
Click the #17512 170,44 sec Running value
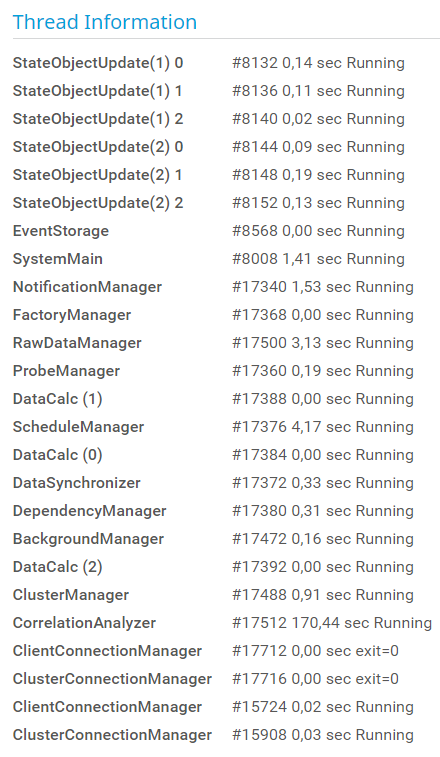coord(332,623)
